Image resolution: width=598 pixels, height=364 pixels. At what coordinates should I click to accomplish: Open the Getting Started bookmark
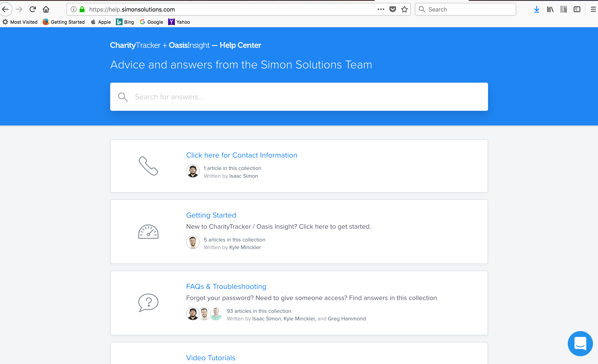pos(64,22)
